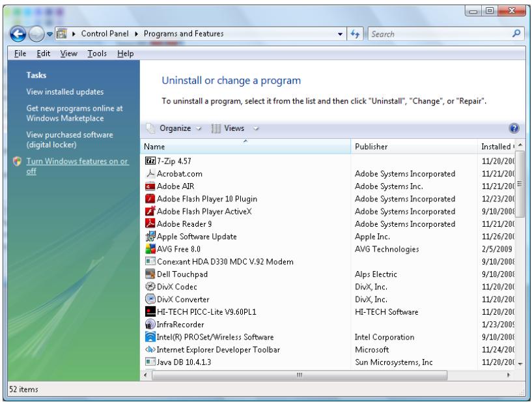Click the DivX Converter icon
Image resolution: width=532 pixels, height=402 pixels.
(150, 299)
